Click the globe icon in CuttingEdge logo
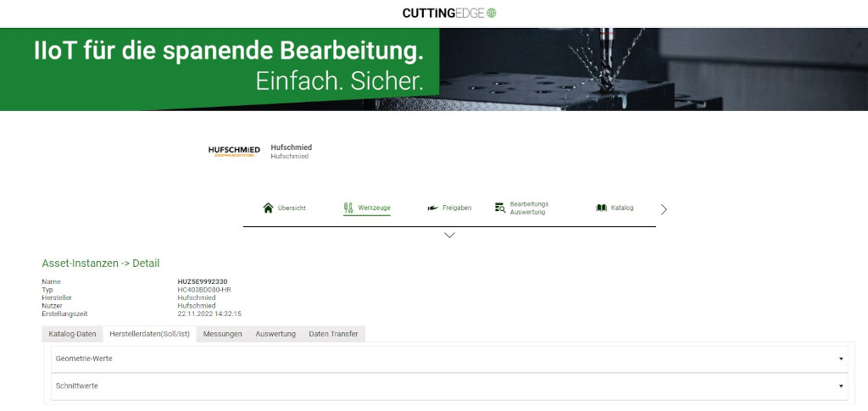The image size is (868, 411). 492,13
